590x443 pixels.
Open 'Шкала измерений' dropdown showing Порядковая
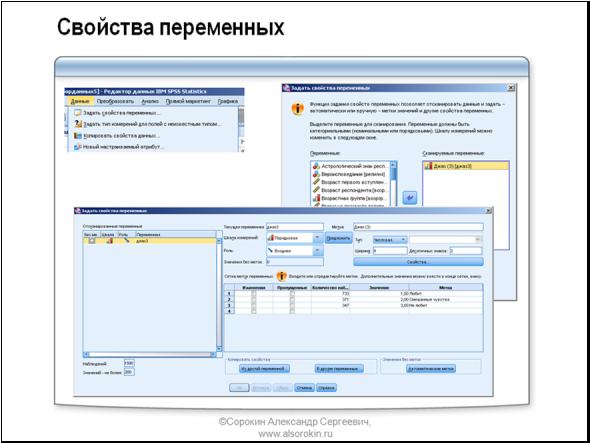pos(295,238)
